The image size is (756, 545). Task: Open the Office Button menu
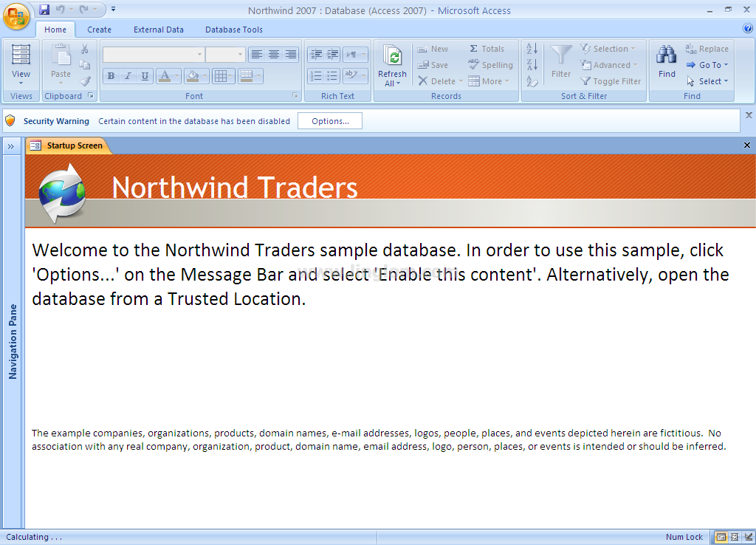coord(16,16)
